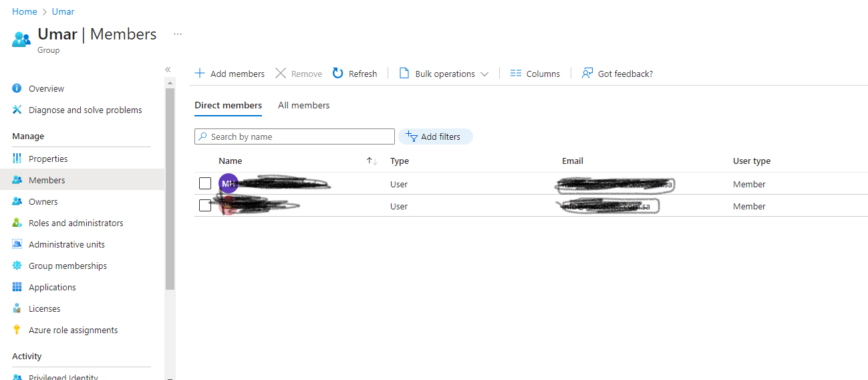
Task: Collapse the left navigation pane
Action: tap(168, 70)
